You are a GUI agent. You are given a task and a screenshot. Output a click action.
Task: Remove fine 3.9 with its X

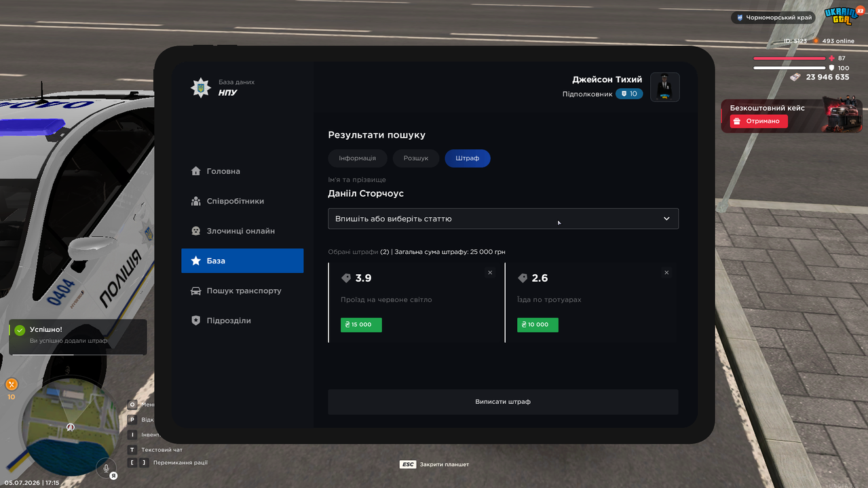point(490,273)
